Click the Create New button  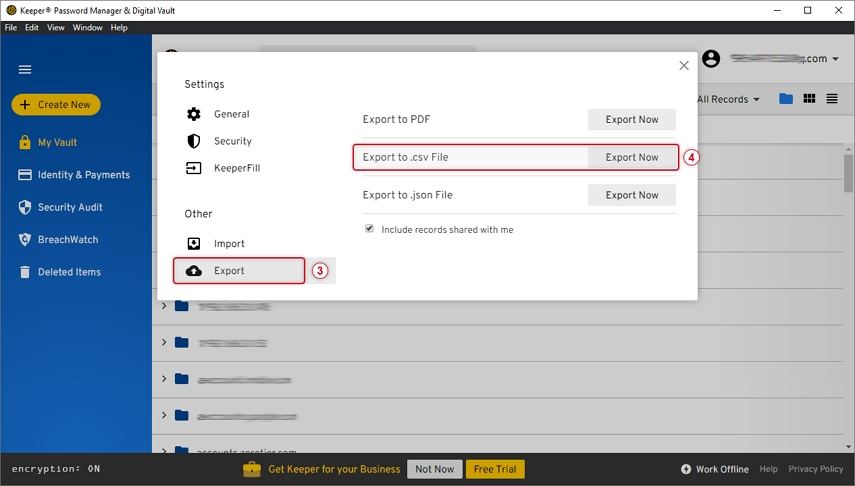point(56,105)
